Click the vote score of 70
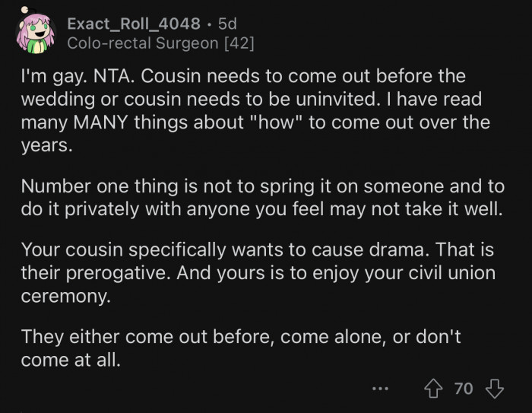Viewport: 532px width, 413px height. (464, 389)
